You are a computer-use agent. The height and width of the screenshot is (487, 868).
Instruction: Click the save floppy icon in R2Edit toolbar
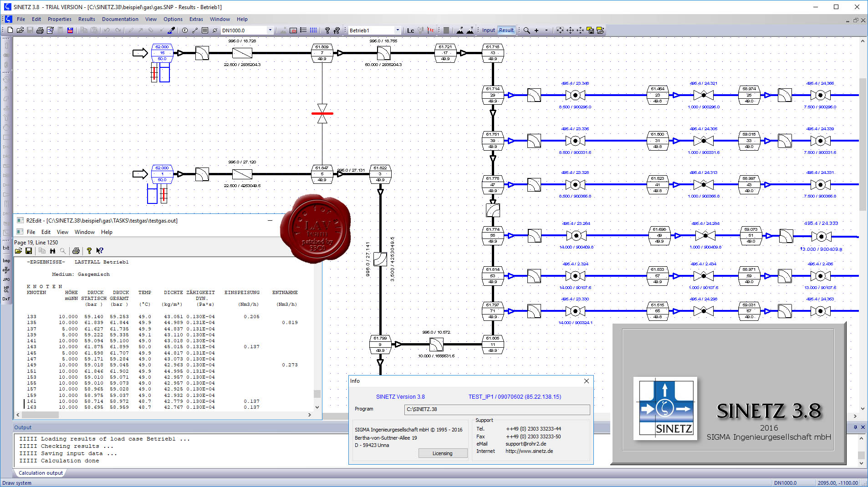[28, 251]
